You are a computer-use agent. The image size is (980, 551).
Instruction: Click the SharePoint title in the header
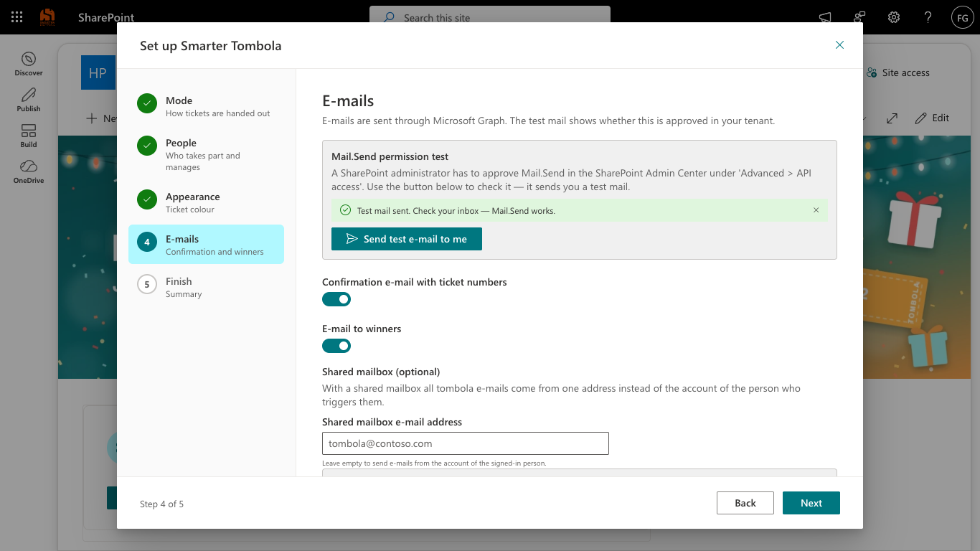[106, 17]
